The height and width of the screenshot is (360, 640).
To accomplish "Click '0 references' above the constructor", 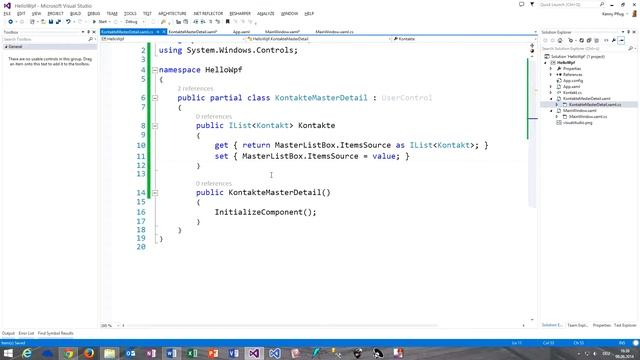I will click(213, 183).
